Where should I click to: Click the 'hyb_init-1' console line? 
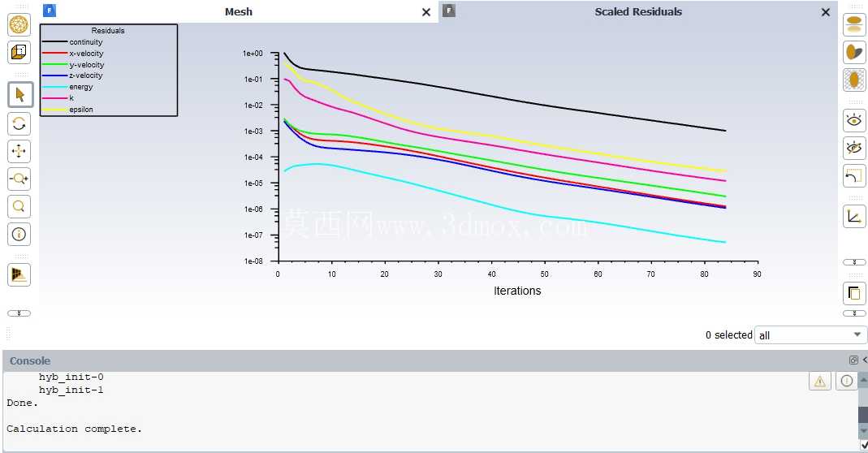pos(71,390)
